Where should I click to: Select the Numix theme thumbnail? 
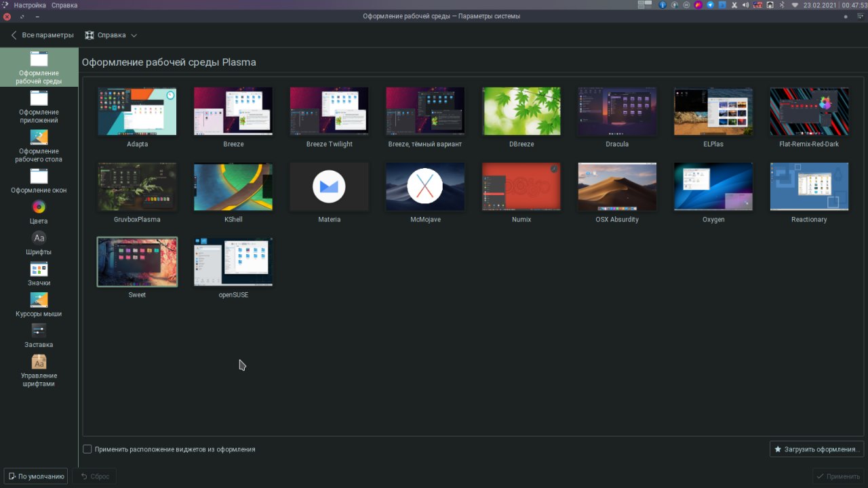(521, 186)
